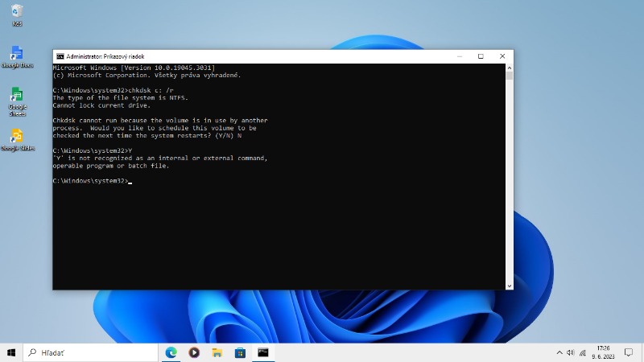The width and height of the screenshot is (644, 362).
Task: Open the Windows Start menu
Action: [11, 352]
